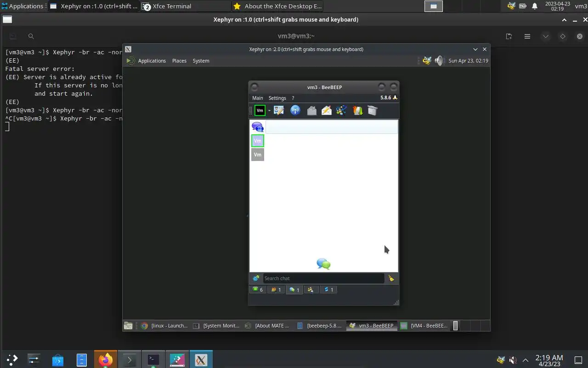Select the green-bordered Vm user in list
The image size is (588, 368).
point(258,141)
